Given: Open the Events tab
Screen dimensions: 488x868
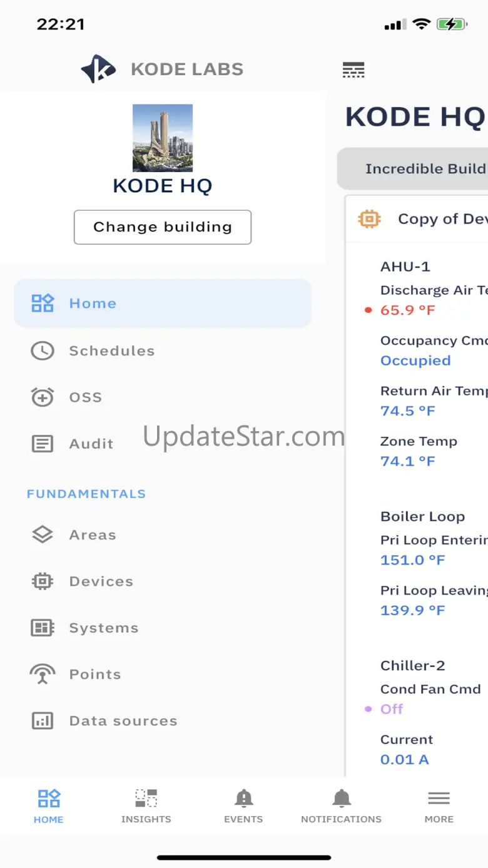Looking at the screenshot, I should point(243,806).
